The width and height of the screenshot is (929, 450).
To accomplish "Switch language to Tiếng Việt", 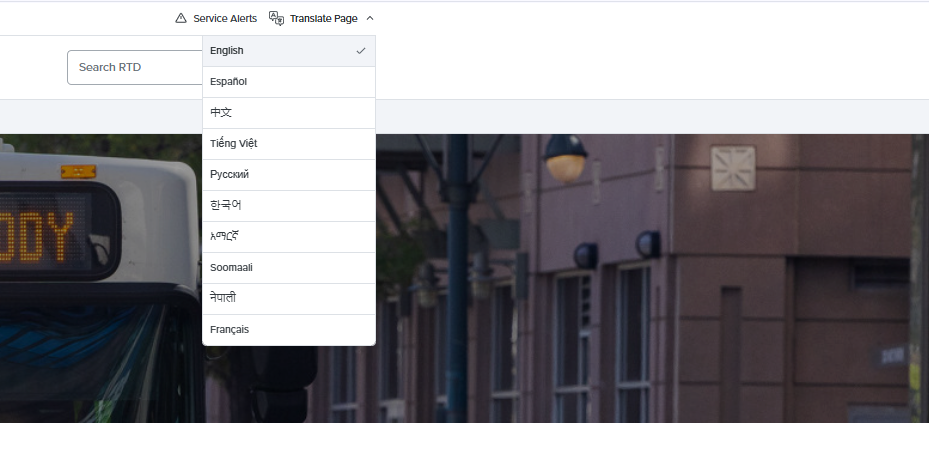I will click(x=289, y=144).
